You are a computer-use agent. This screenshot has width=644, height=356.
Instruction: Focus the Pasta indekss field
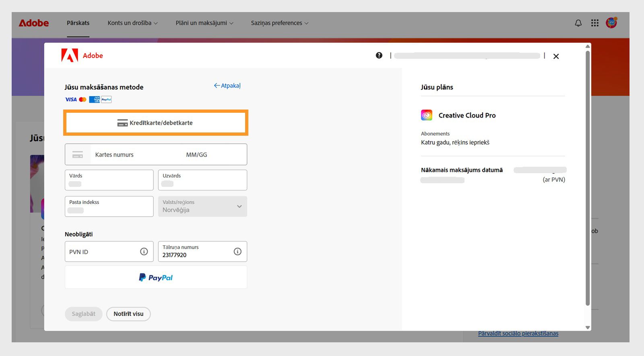click(x=109, y=207)
